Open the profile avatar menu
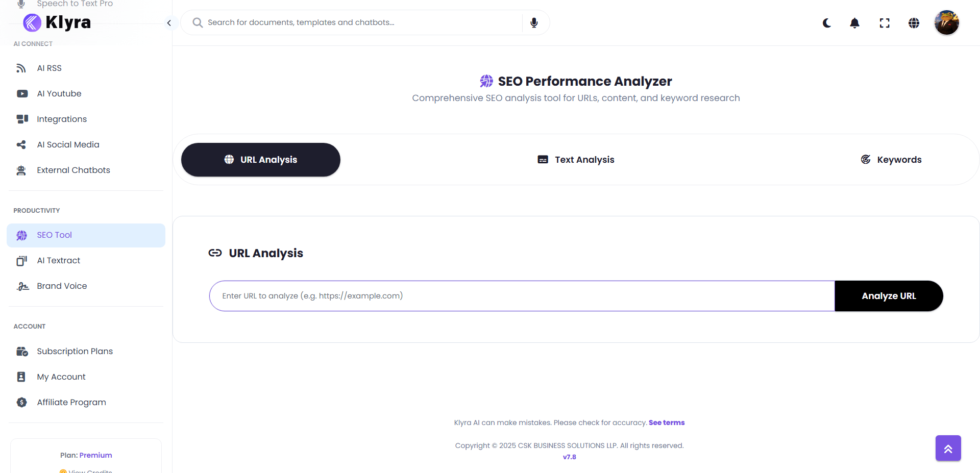 point(947,22)
